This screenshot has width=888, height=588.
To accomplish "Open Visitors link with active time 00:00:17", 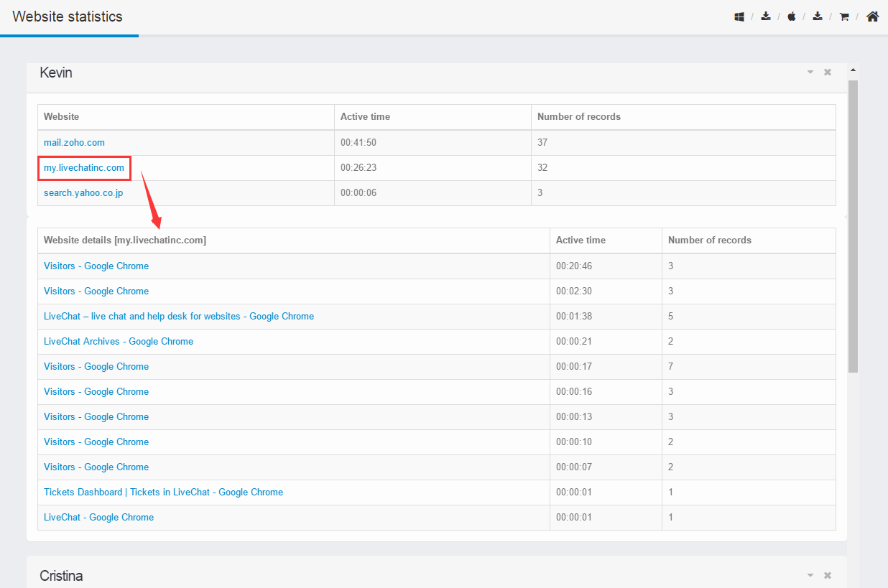I will (96, 367).
